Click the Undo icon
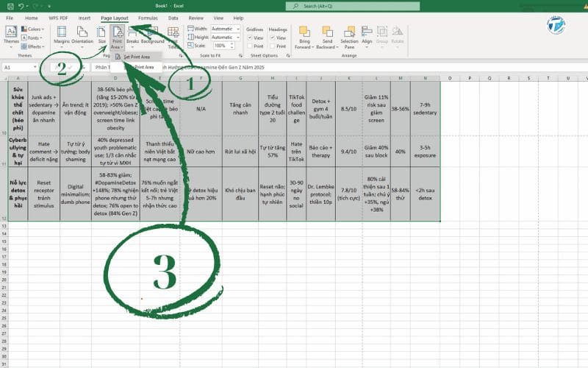Screen dimensions: 588x368 21,7
